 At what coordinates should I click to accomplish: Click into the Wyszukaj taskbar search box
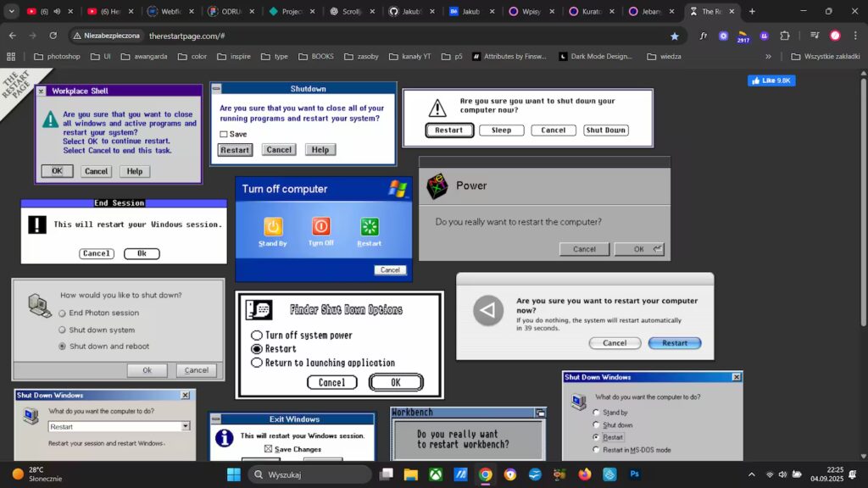point(309,474)
